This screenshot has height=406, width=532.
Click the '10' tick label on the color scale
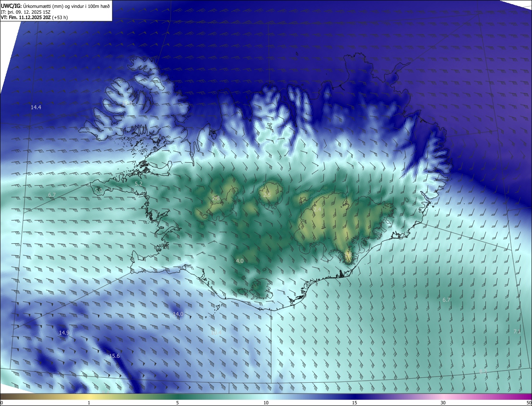click(266, 403)
